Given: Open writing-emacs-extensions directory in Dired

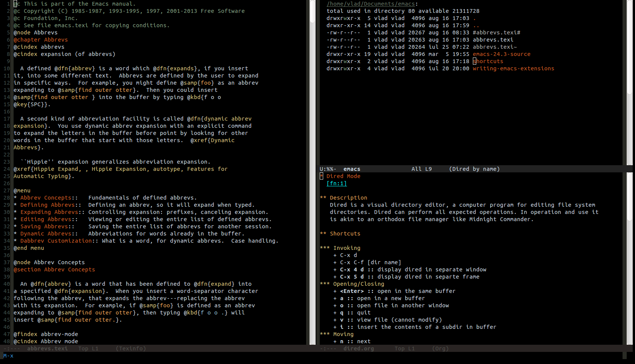Looking at the screenshot, I should click(513, 68).
